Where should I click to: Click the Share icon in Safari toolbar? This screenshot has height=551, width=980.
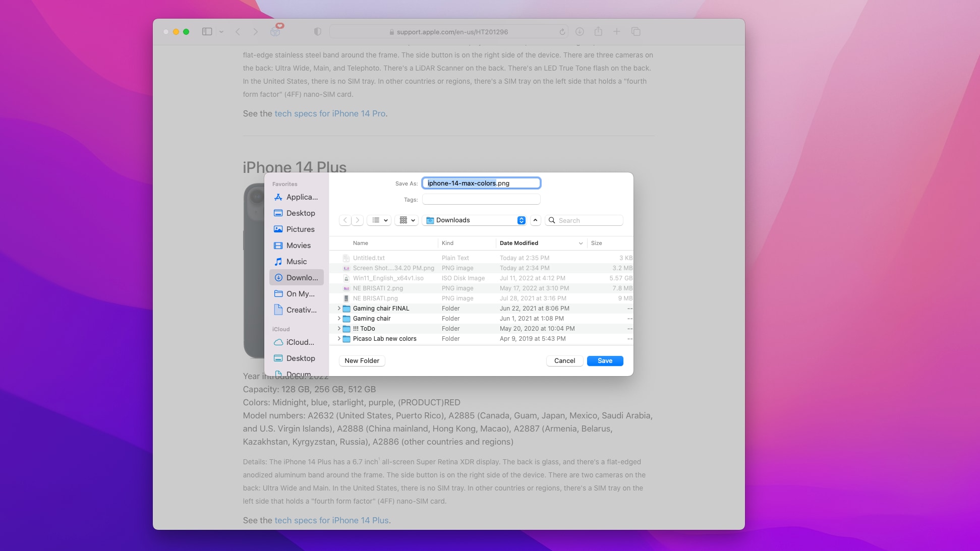(598, 32)
